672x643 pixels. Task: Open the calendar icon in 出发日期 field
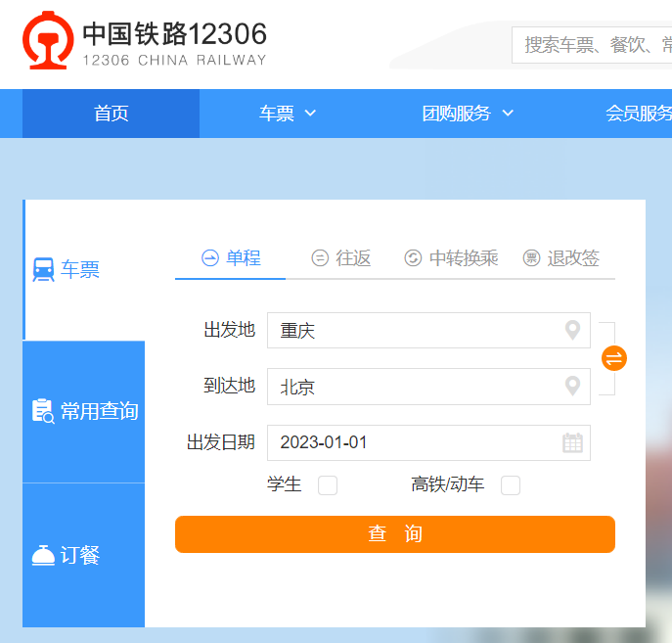pyautogui.click(x=572, y=442)
